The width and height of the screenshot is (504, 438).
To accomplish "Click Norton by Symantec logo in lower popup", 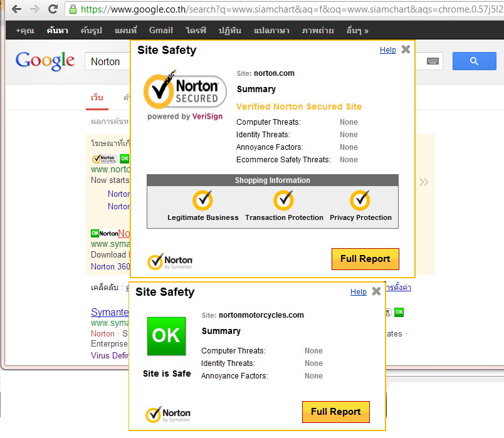I will pyautogui.click(x=168, y=415).
